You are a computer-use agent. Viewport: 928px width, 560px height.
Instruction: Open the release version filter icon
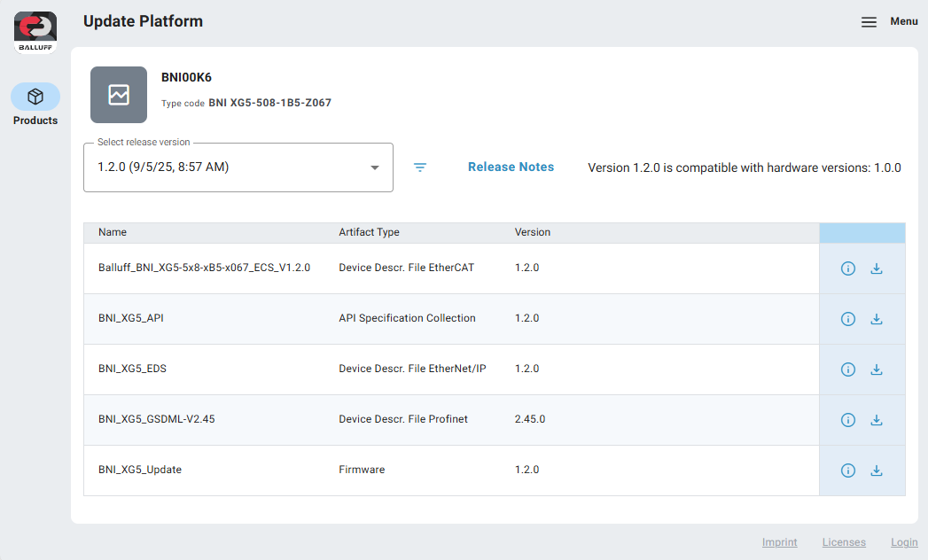tap(420, 167)
